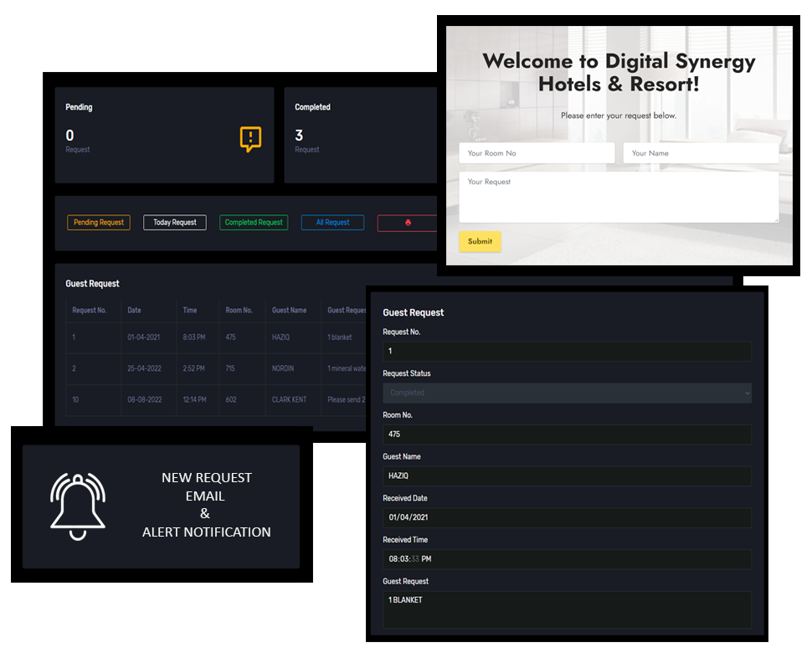Show Pending Request list
The height and width of the screenshot is (658, 812).
coord(99,223)
